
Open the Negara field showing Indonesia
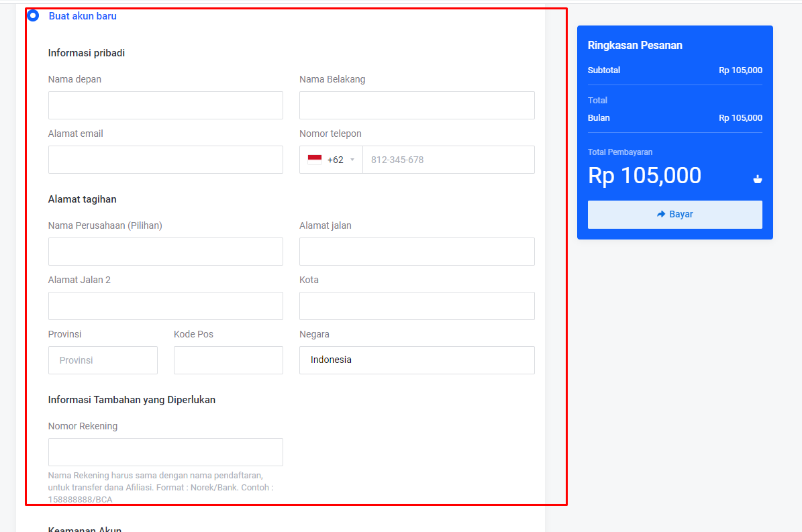(x=417, y=360)
